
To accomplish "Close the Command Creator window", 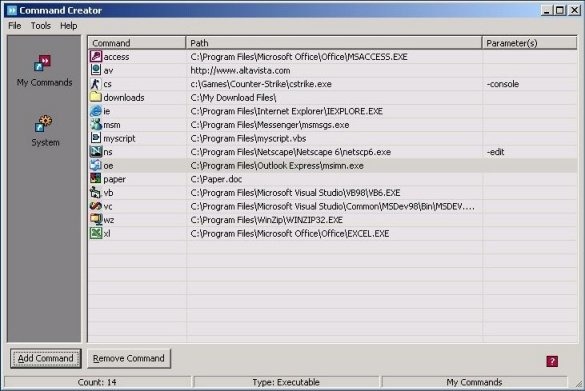I will pos(575,10).
